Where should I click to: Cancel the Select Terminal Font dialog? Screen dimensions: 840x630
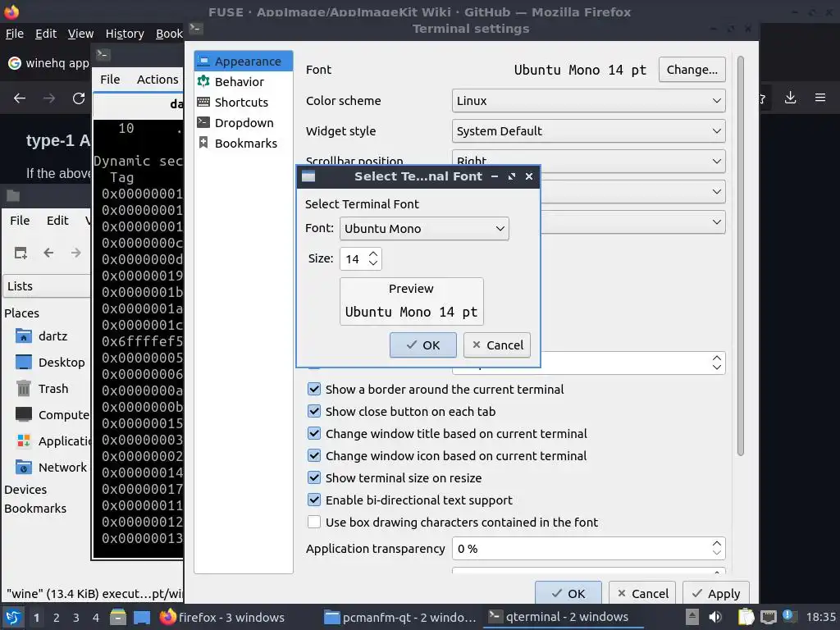click(x=496, y=345)
